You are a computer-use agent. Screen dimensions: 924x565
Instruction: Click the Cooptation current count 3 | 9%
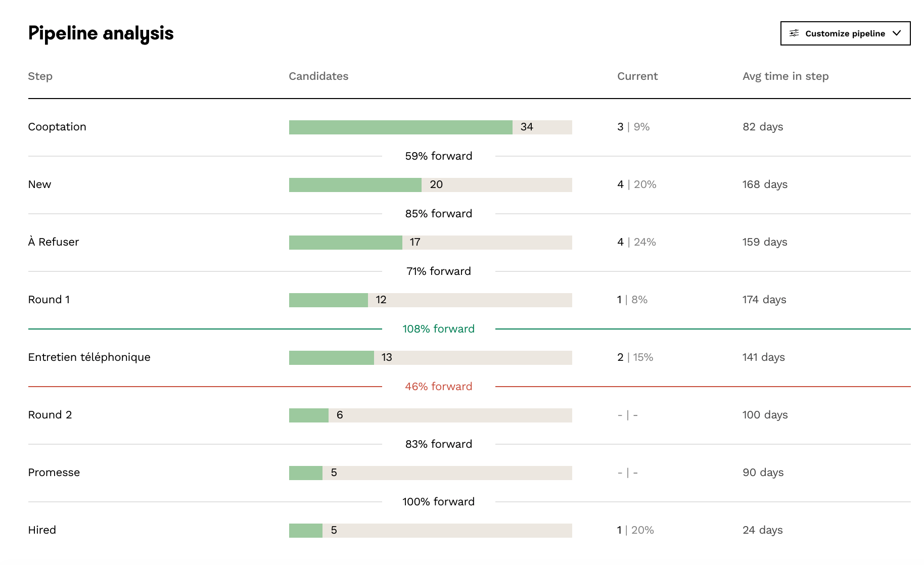tap(633, 127)
